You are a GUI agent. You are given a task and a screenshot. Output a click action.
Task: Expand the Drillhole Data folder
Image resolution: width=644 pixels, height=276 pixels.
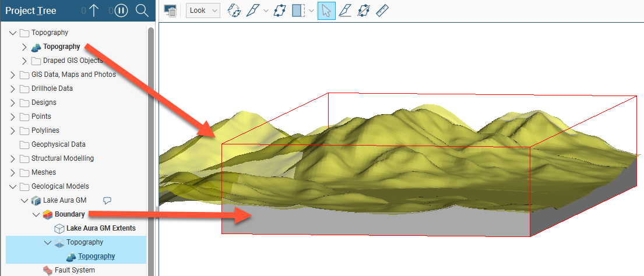pyautogui.click(x=13, y=89)
